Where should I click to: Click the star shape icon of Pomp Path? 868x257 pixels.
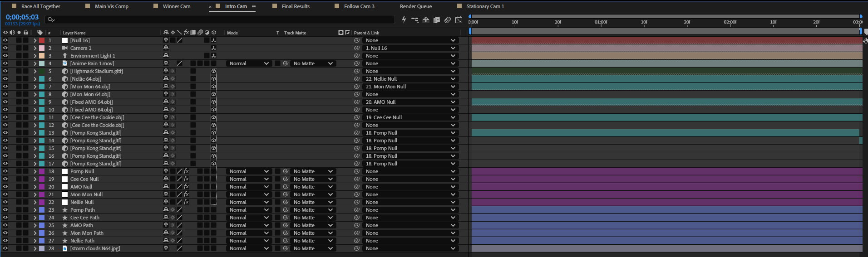65,210
